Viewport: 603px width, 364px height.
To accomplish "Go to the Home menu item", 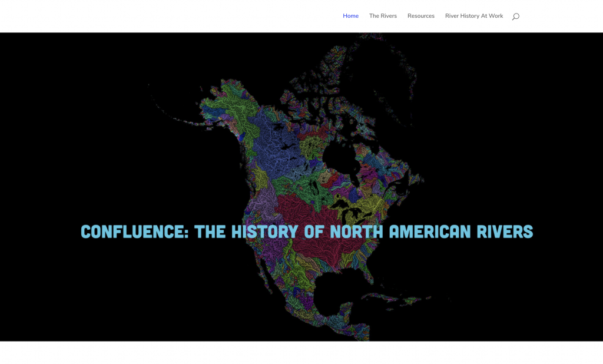I will (x=350, y=16).
